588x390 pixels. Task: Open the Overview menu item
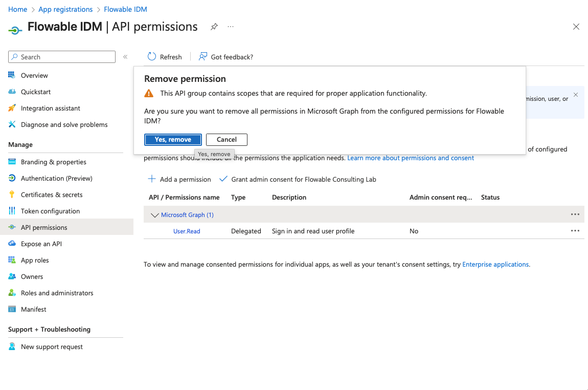(x=34, y=76)
